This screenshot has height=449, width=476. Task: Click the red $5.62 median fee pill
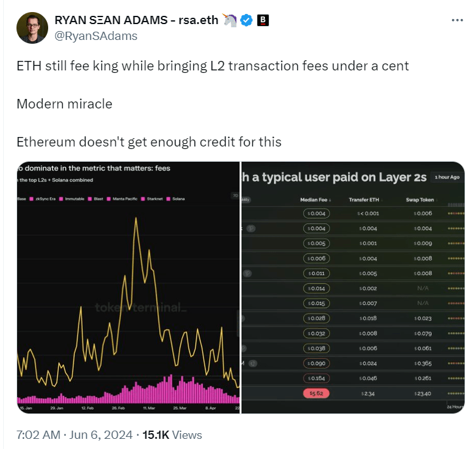[315, 394]
